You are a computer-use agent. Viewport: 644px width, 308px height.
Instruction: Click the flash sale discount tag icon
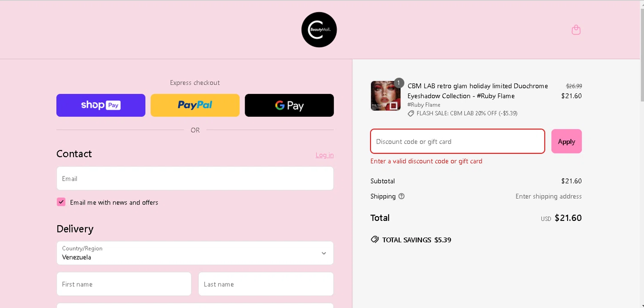point(411,114)
